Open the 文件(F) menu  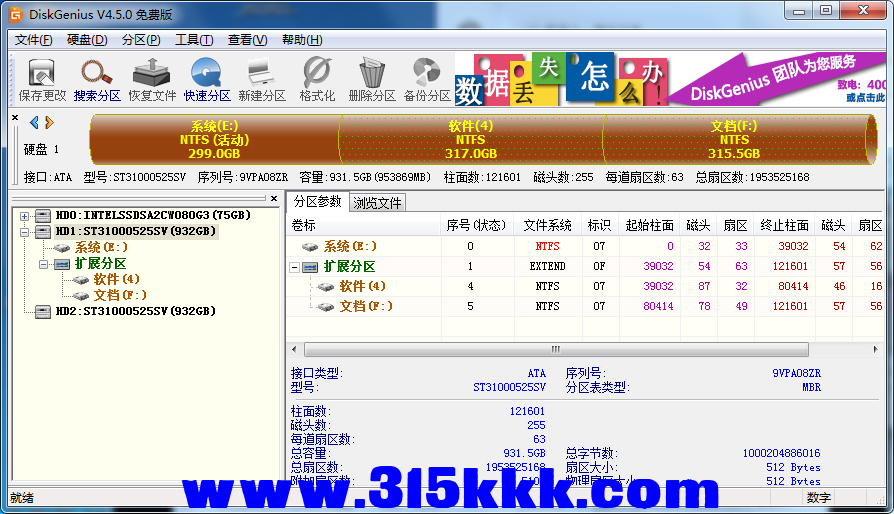pos(34,40)
